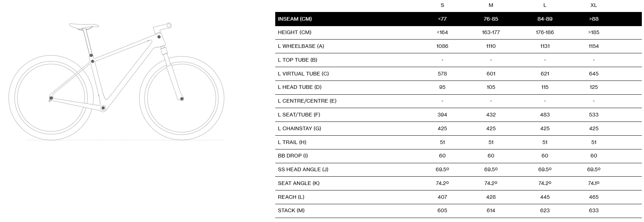Click the rear axle dot on diagram
The height and width of the screenshot is (222, 644).
[x=51, y=98]
